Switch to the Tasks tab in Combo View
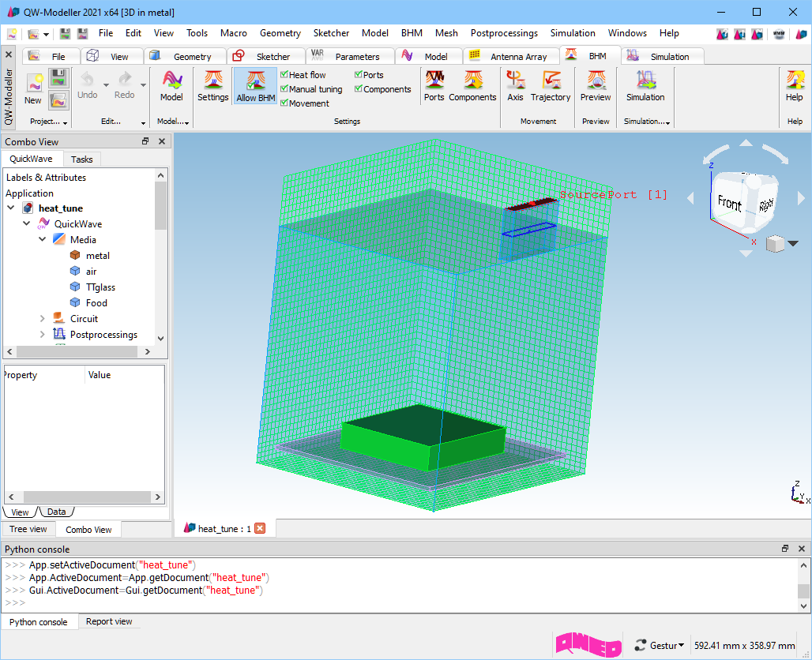This screenshot has width=812, height=660. [82, 159]
